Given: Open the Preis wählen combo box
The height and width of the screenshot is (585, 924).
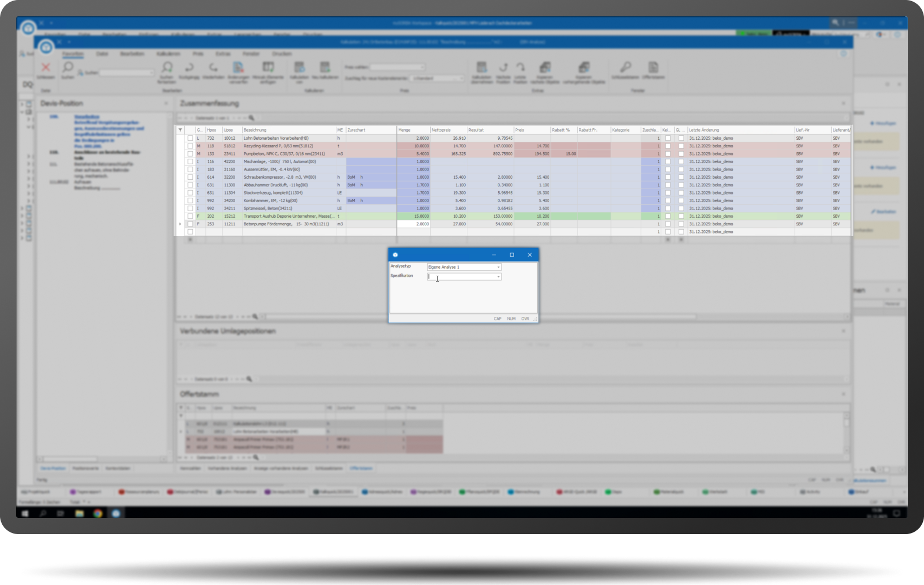Looking at the screenshot, I should click(x=397, y=67).
